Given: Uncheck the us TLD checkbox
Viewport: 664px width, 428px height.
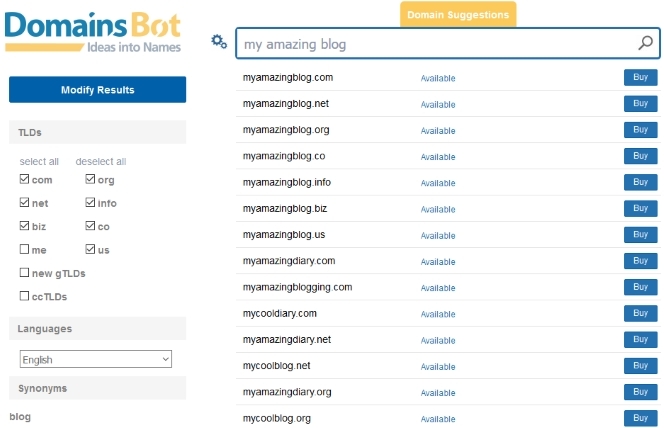Looking at the screenshot, I should coord(90,249).
